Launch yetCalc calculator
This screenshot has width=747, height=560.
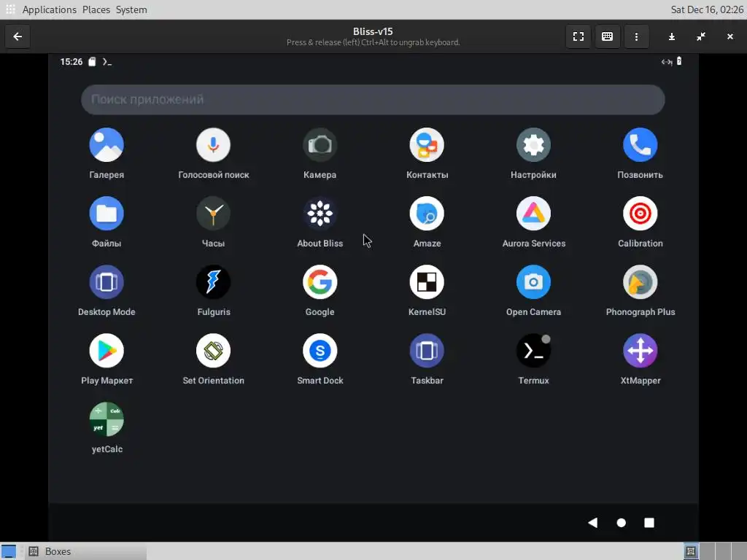pos(107,419)
